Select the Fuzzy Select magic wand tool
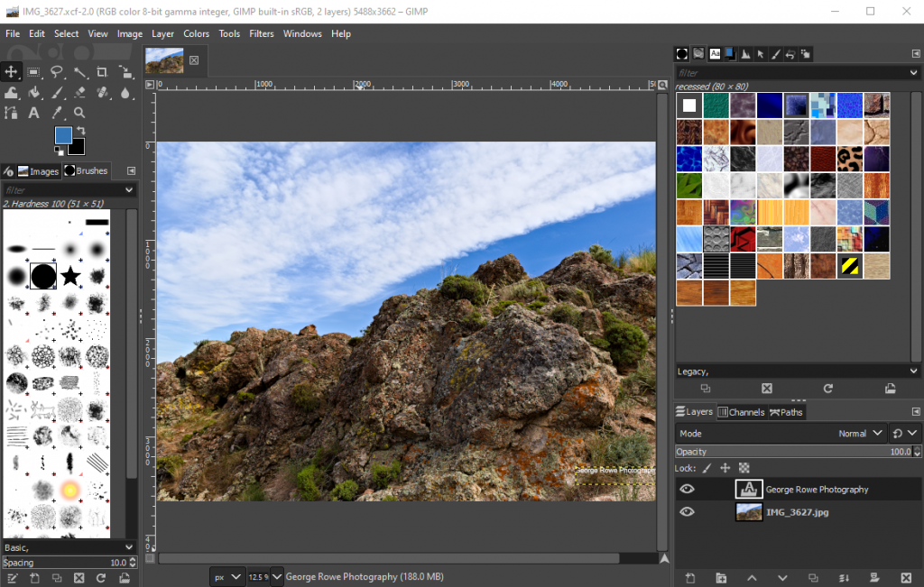The width and height of the screenshot is (924, 587). pyautogui.click(x=79, y=72)
